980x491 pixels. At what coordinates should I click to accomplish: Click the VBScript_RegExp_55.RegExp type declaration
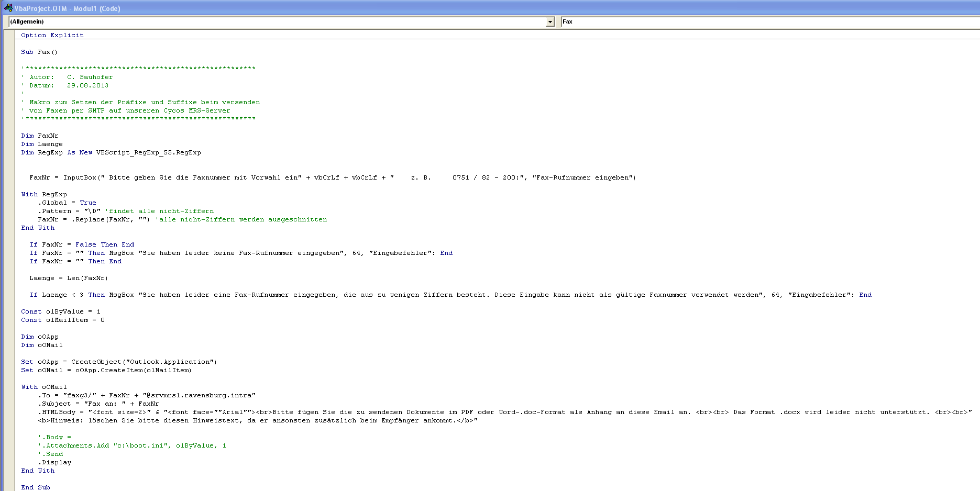click(148, 153)
